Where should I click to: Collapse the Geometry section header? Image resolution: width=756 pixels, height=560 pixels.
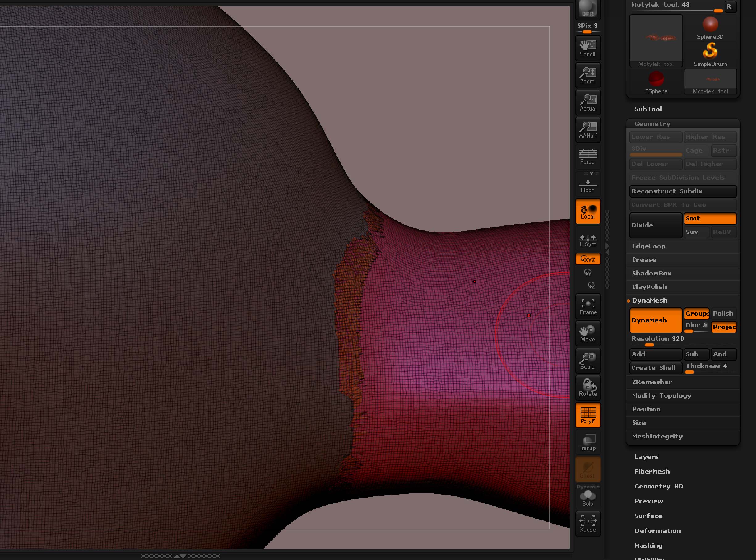tap(652, 124)
